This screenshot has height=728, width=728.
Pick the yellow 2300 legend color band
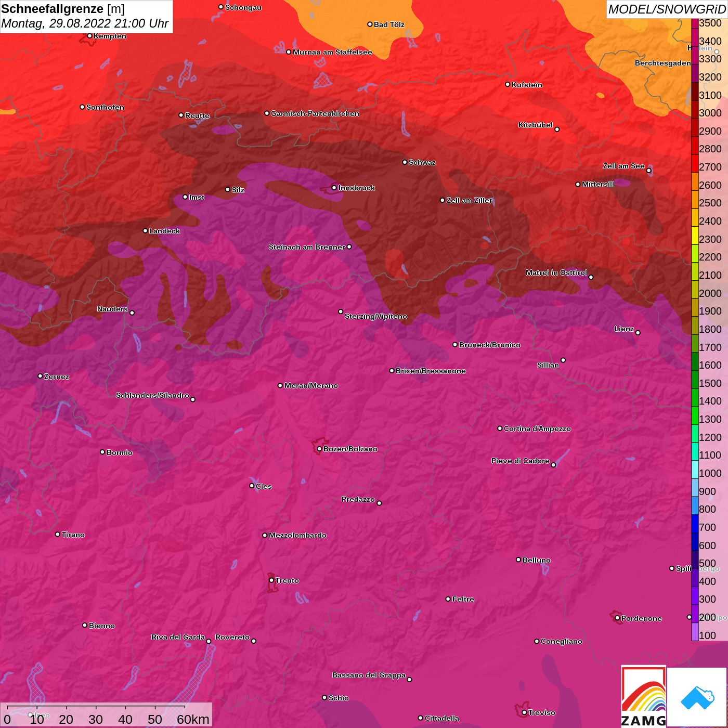(695, 235)
